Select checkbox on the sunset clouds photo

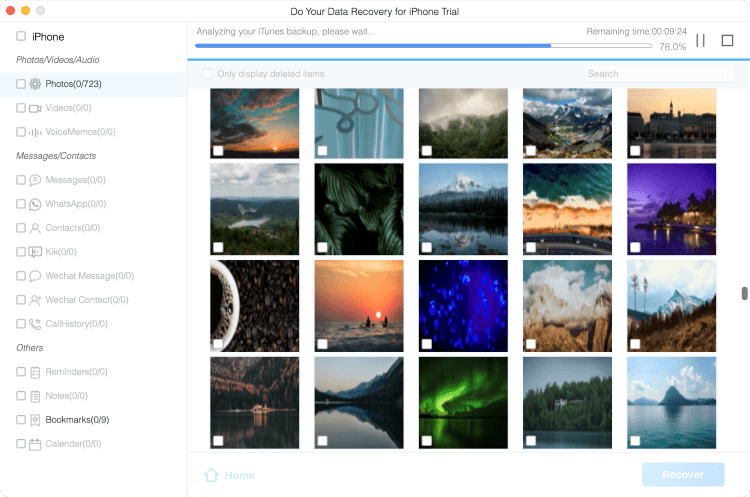click(x=218, y=151)
